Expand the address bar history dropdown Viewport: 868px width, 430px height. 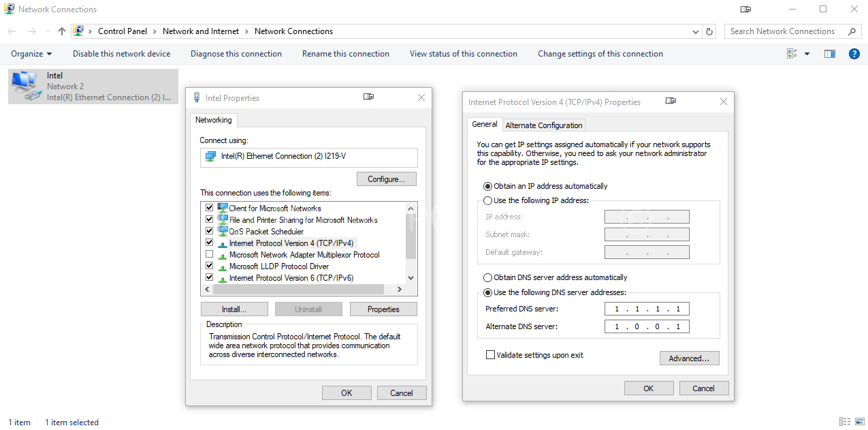[695, 31]
